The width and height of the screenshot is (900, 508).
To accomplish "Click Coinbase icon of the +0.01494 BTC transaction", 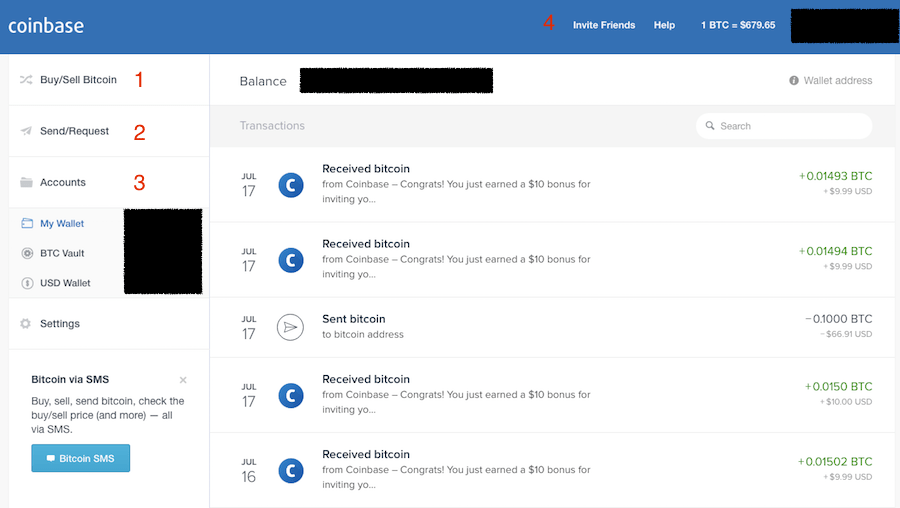I will (x=290, y=260).
